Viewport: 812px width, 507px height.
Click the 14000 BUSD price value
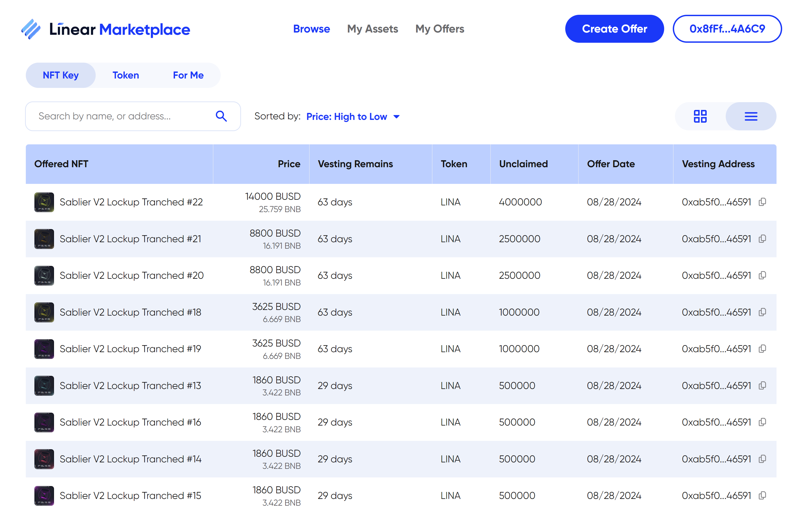pos(273,196)
